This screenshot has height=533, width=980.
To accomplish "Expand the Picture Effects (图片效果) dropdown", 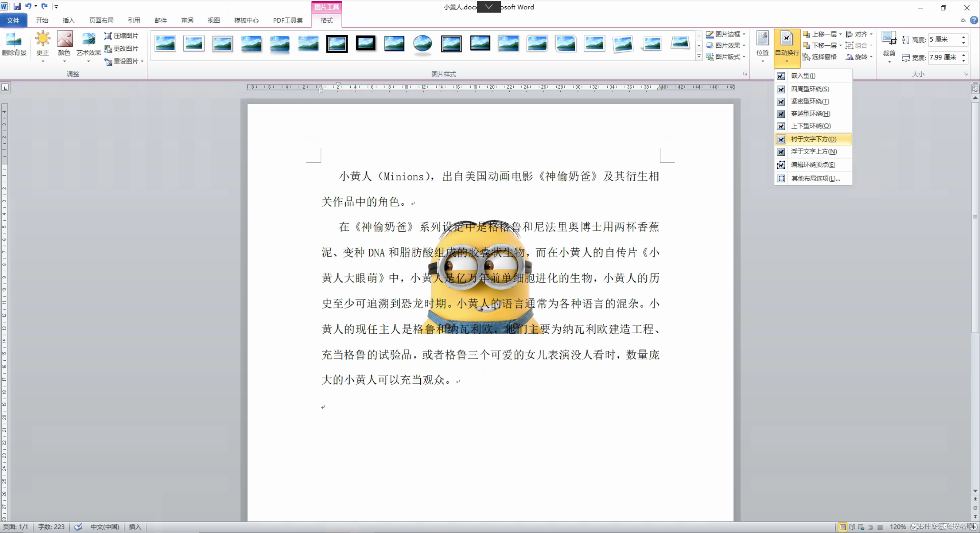I will [x=726, y=45].
